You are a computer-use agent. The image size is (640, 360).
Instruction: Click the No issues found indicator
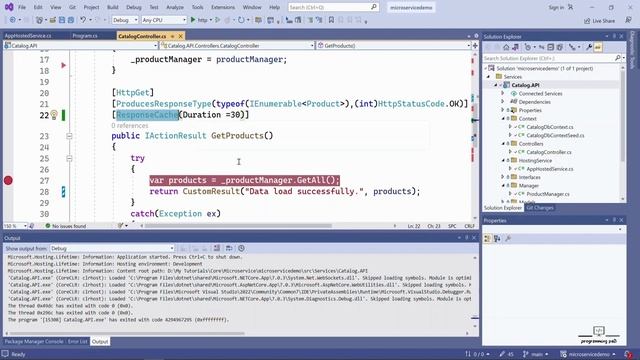[x=66, y=226]
